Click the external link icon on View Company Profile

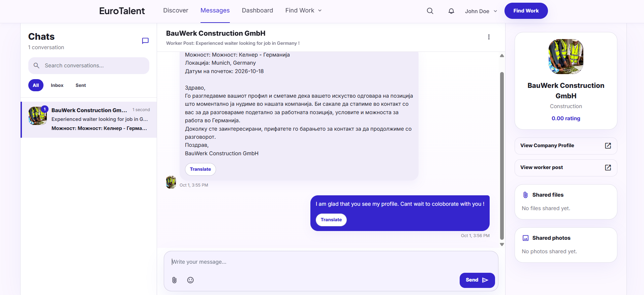coord(608,146)
